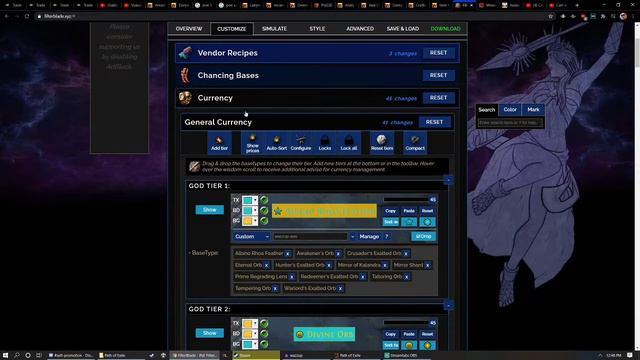Click God Tier 2 beam effect button
640x360 pixels.
click(x=427, y=345)
